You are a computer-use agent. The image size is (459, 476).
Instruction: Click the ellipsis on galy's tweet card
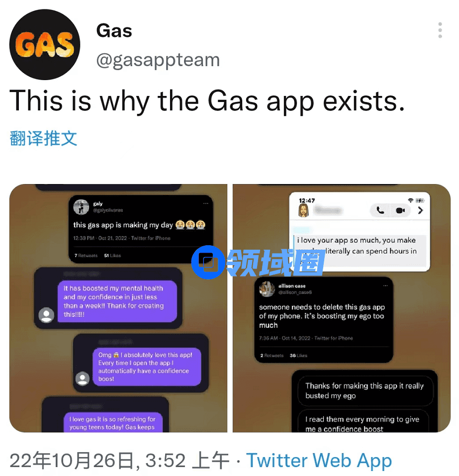coord(205,203)
